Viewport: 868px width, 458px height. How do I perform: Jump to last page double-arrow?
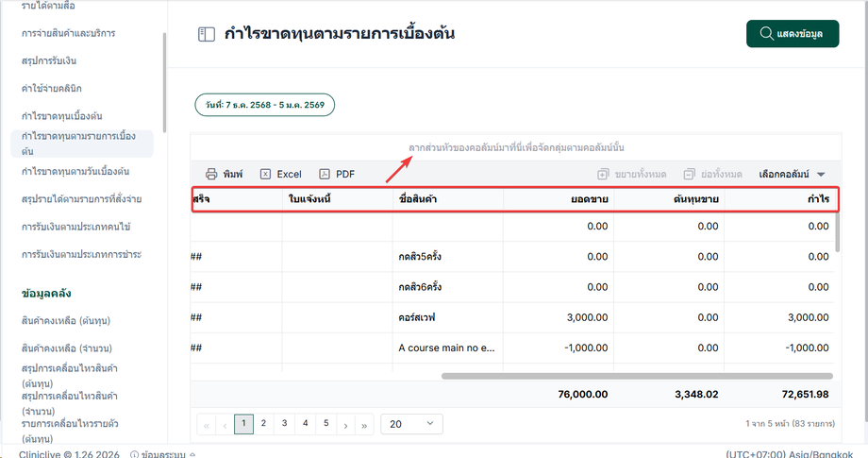coord(364,425)
